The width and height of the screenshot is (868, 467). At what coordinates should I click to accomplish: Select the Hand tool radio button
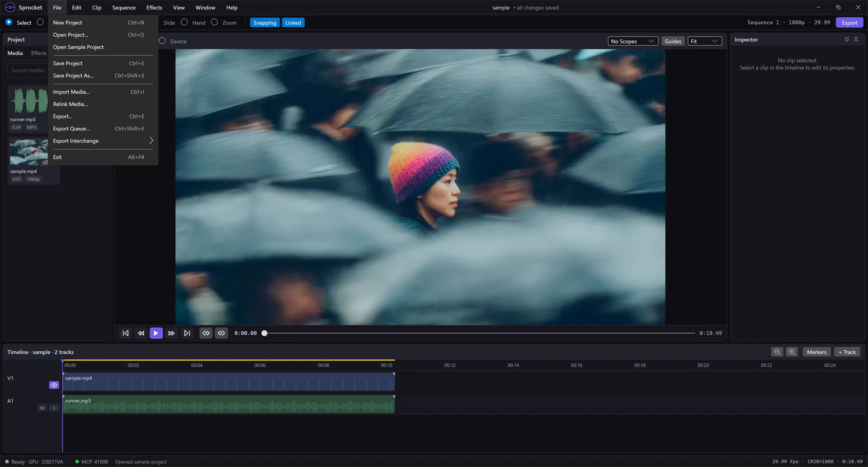[184, 22]
